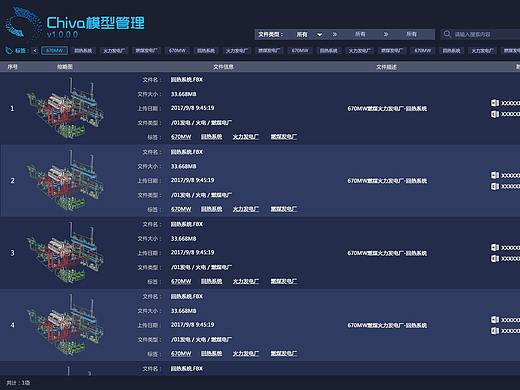Click the left arrow in the tag bar
This screenshot has height=390, width=520.
click(35, 51)
